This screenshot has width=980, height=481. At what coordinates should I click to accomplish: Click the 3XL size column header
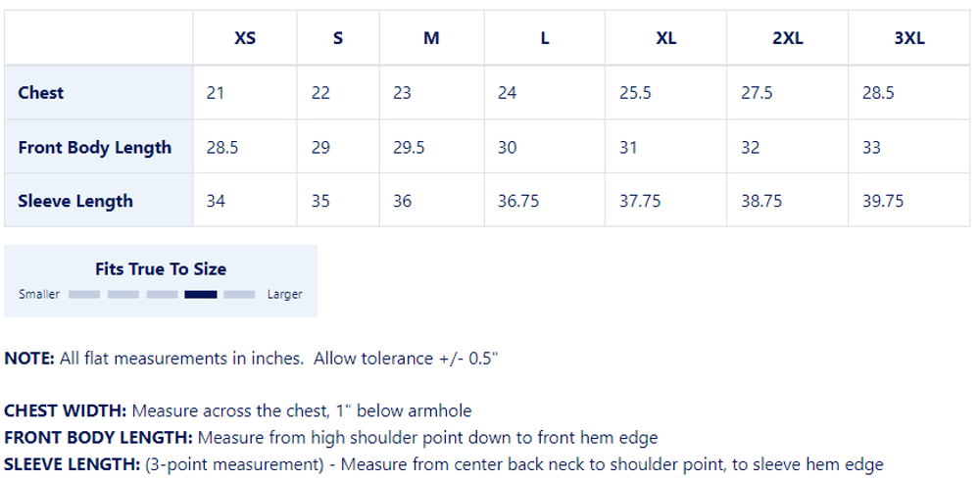tap(909, 39)
